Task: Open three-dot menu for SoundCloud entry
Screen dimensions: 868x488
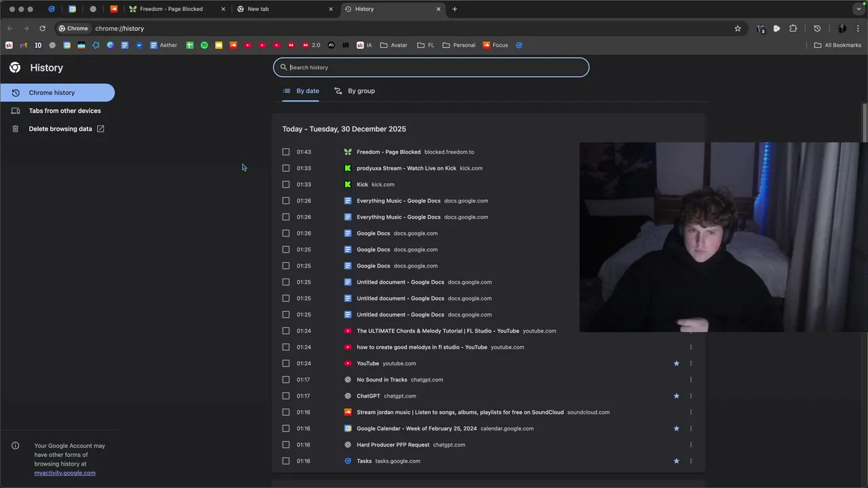Action: (691, 412)
